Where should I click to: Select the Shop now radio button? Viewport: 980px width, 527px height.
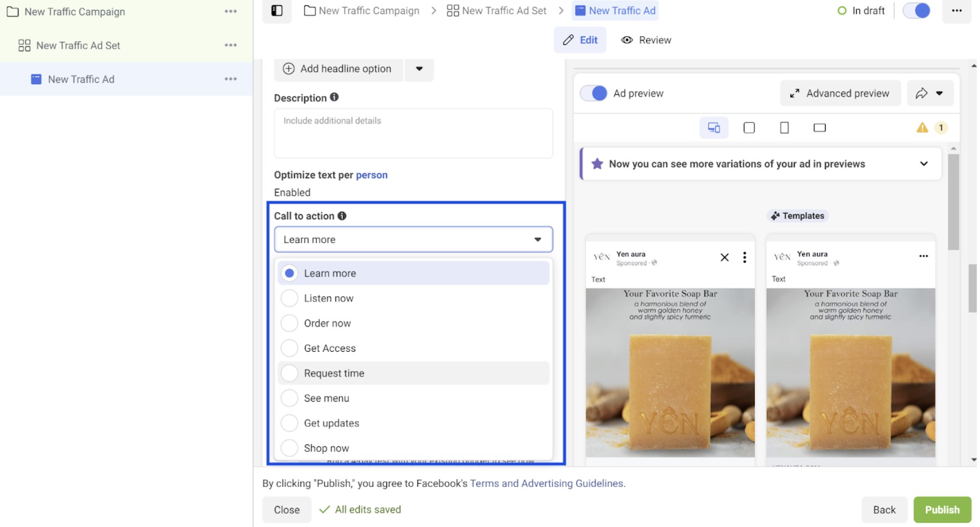289,448
